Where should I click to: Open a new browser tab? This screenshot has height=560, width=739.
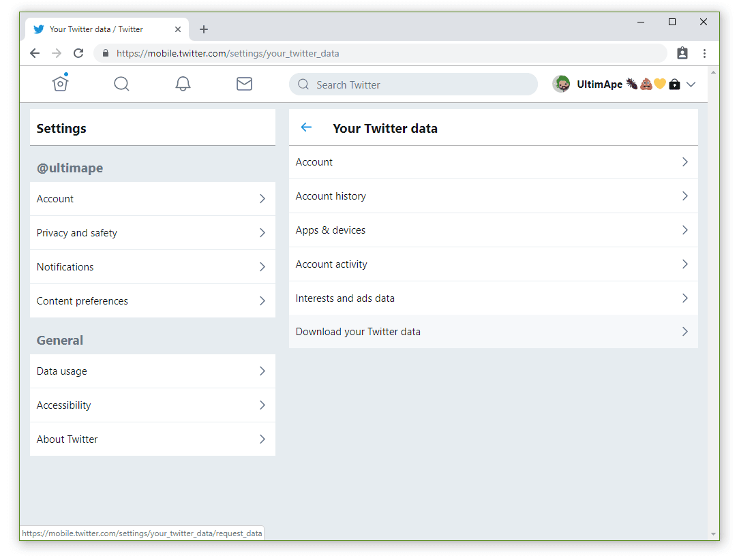coord(203,29)
